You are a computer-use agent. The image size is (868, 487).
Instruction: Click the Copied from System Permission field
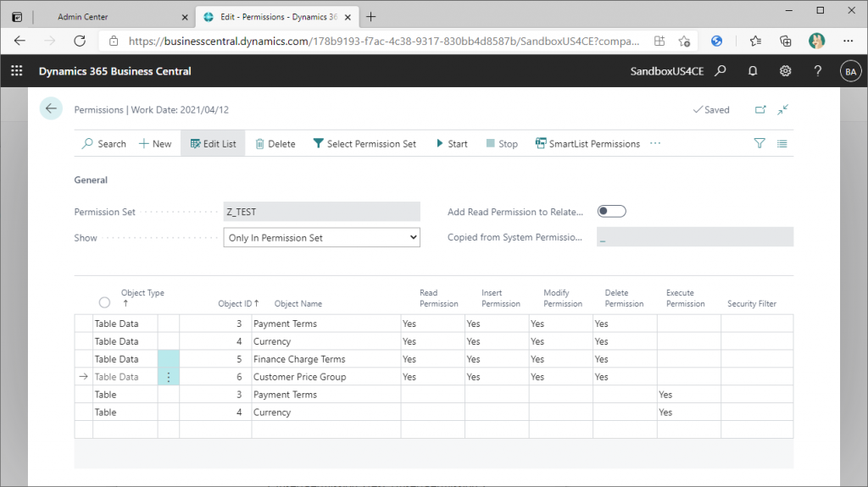[695, 237]
